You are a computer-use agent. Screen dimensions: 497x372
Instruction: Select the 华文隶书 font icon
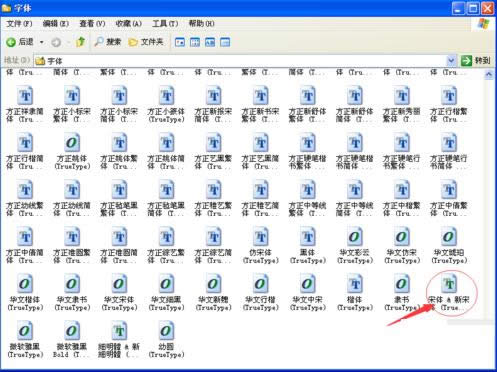point(72,284)
